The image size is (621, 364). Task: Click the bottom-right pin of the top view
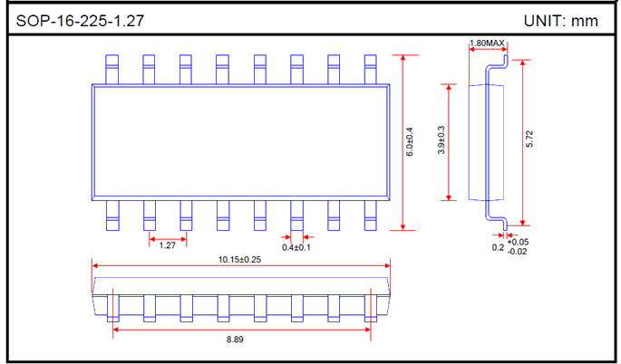click(x=370, y=215)
